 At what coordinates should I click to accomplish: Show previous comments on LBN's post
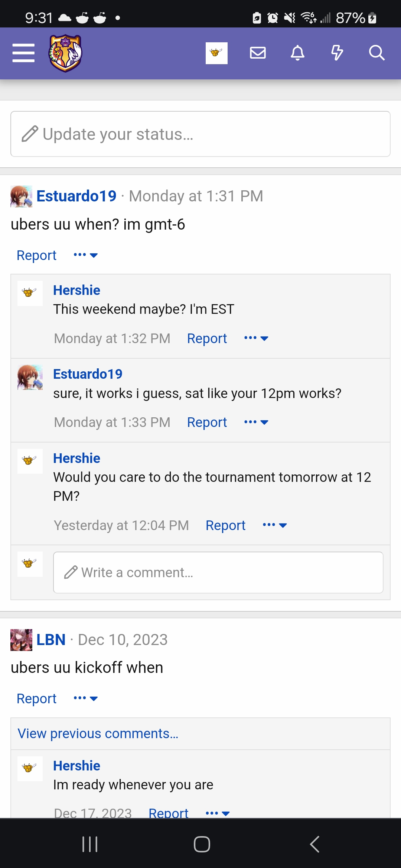point(98,733)
